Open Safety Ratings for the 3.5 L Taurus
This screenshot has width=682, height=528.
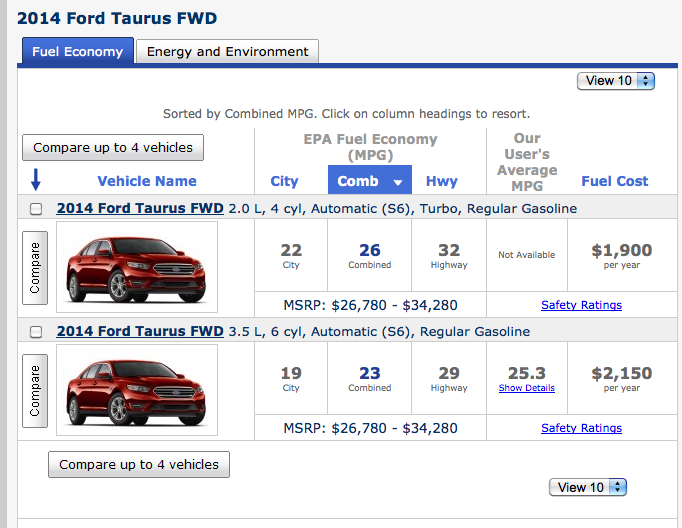click(x=581, y=428)
